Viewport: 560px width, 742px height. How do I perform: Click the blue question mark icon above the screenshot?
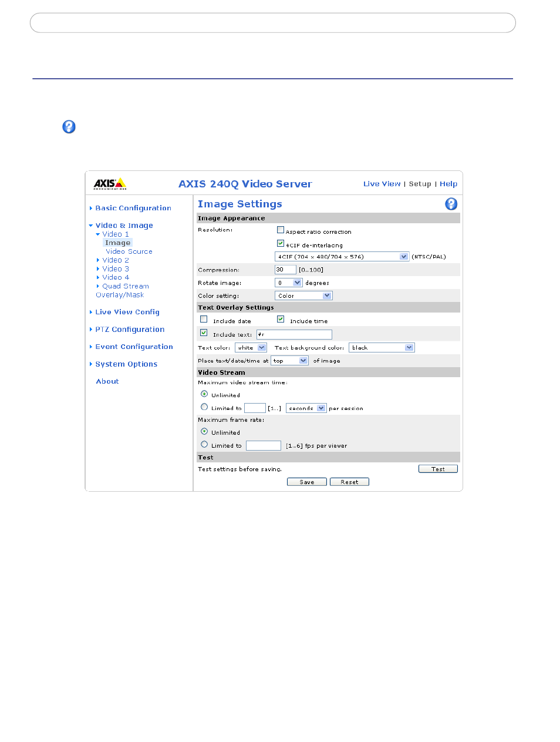(69, 127)
